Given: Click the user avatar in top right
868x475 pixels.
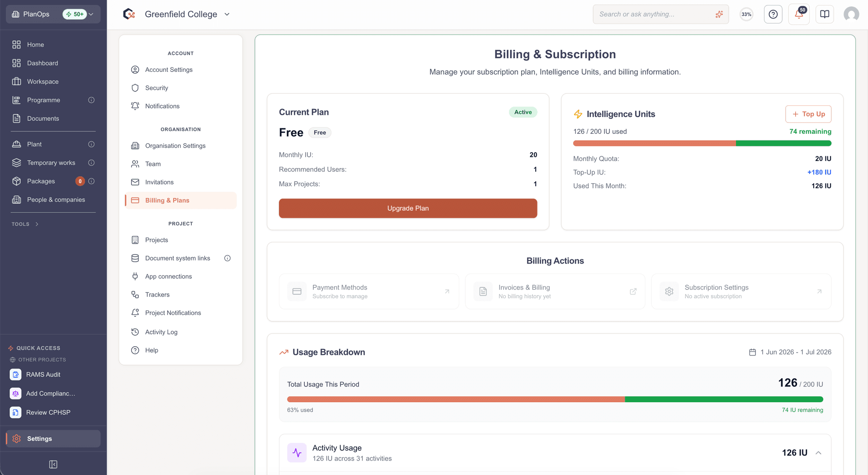Looking at the screenshot, I should [851, 14].
